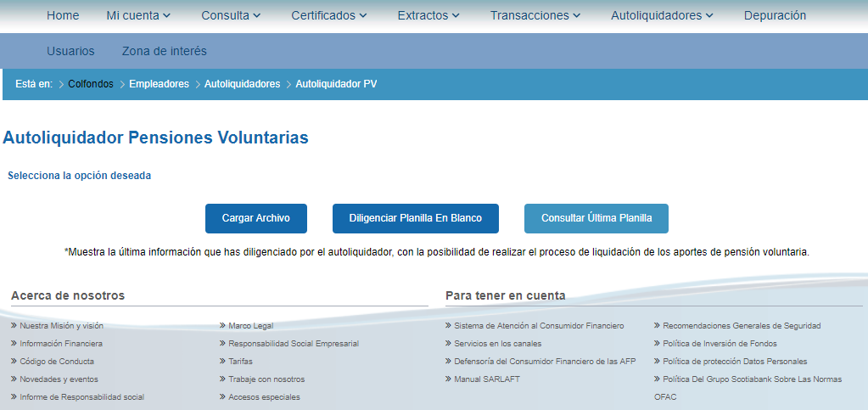Open Zona de interés section
Image resolution: width=868 pixels, height=410 pixels.
(164, 51)
